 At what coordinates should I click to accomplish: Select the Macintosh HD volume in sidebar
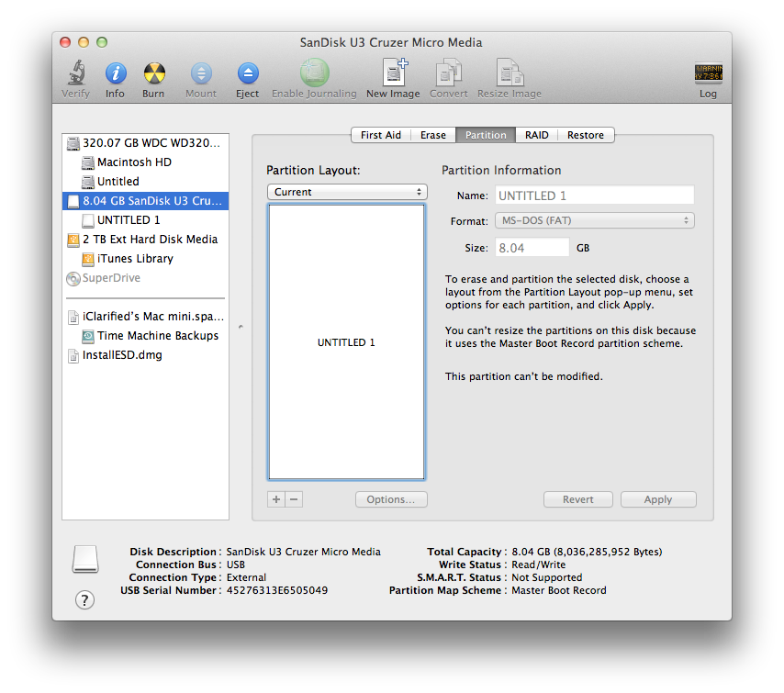click(x=134, y=162)
